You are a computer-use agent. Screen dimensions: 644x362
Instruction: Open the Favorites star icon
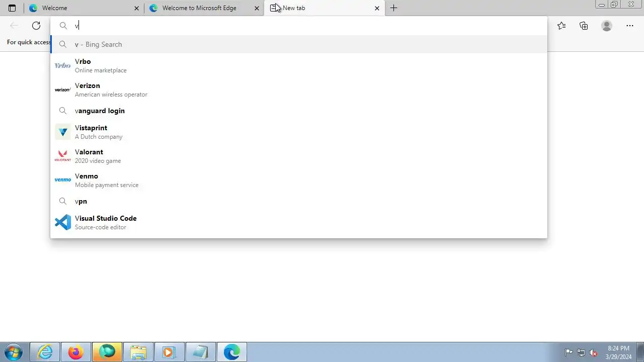tap(561, 26)
